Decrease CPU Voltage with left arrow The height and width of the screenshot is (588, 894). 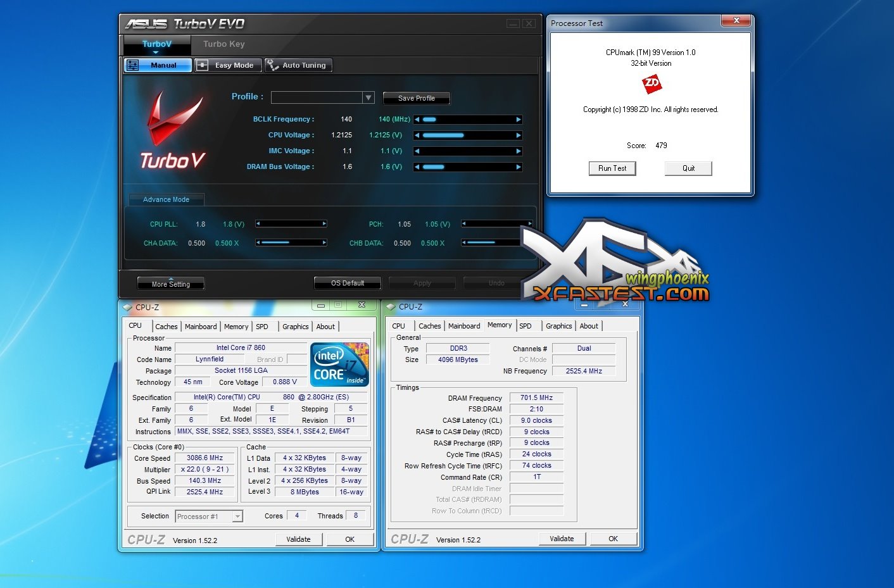click(417, 135)
